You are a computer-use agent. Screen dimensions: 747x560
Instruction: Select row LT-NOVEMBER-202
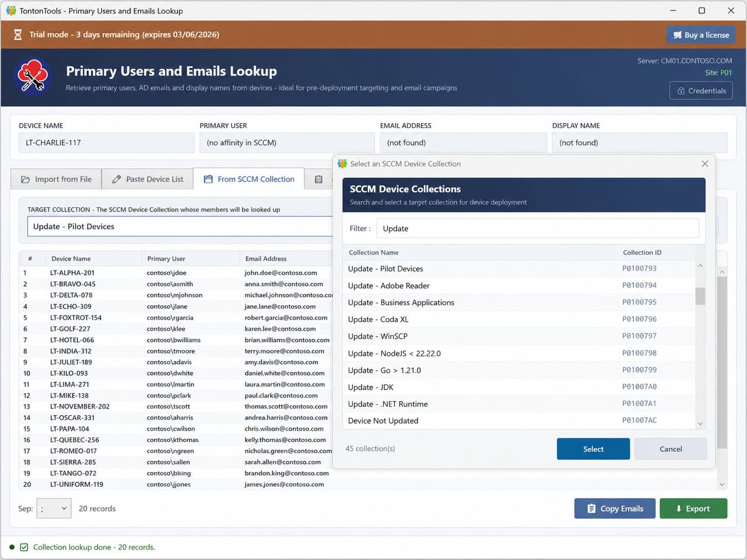[176, 406]
